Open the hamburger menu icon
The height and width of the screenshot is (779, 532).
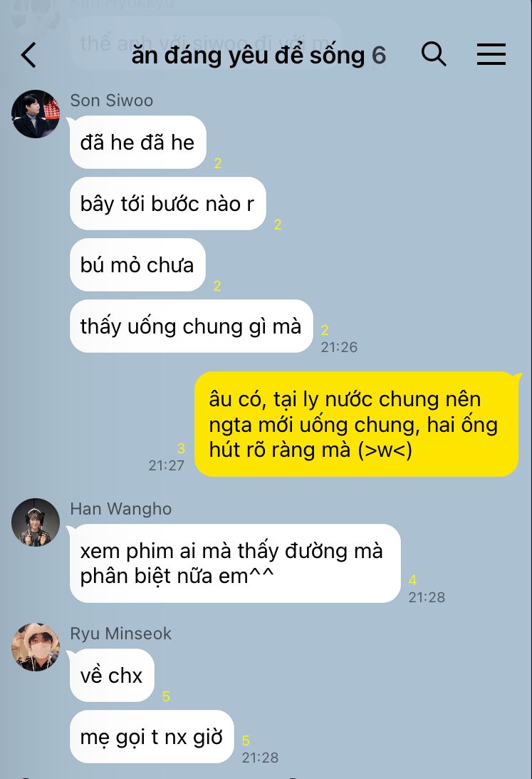click(x=491, y=54)
